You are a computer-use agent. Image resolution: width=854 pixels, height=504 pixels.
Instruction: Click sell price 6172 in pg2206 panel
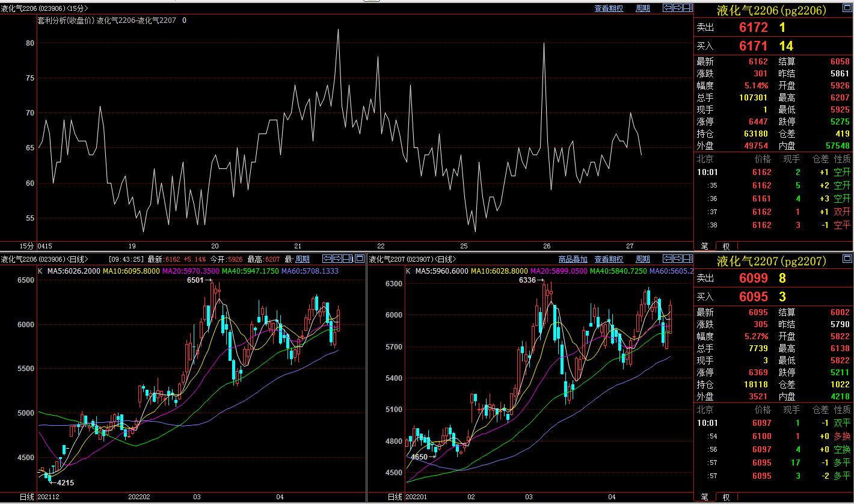coord(754,28)
